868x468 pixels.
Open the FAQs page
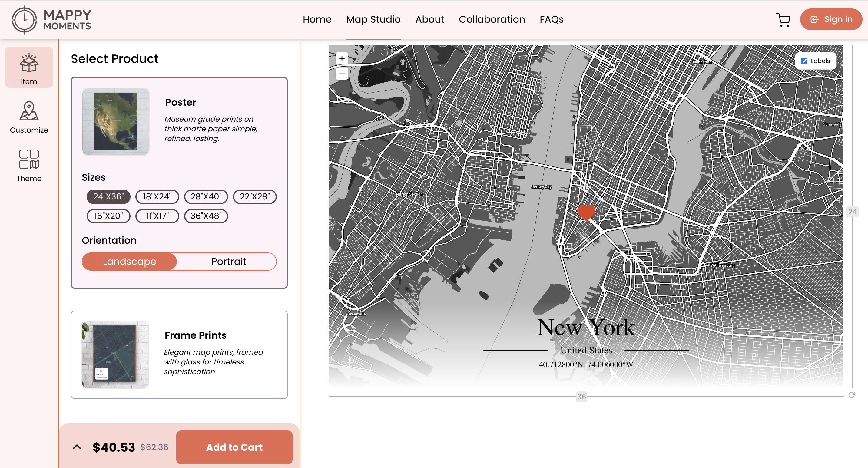(x=552, y=20)
